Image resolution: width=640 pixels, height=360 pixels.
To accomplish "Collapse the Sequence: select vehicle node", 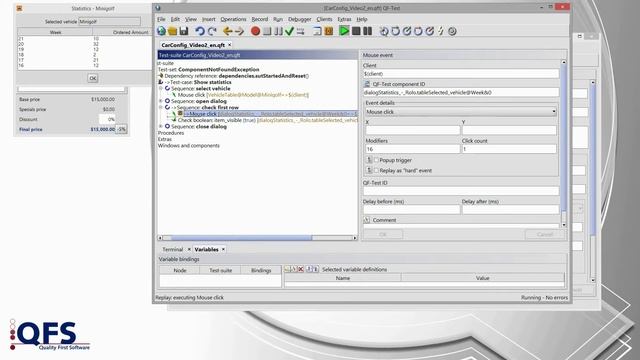I will coord(161,88).
